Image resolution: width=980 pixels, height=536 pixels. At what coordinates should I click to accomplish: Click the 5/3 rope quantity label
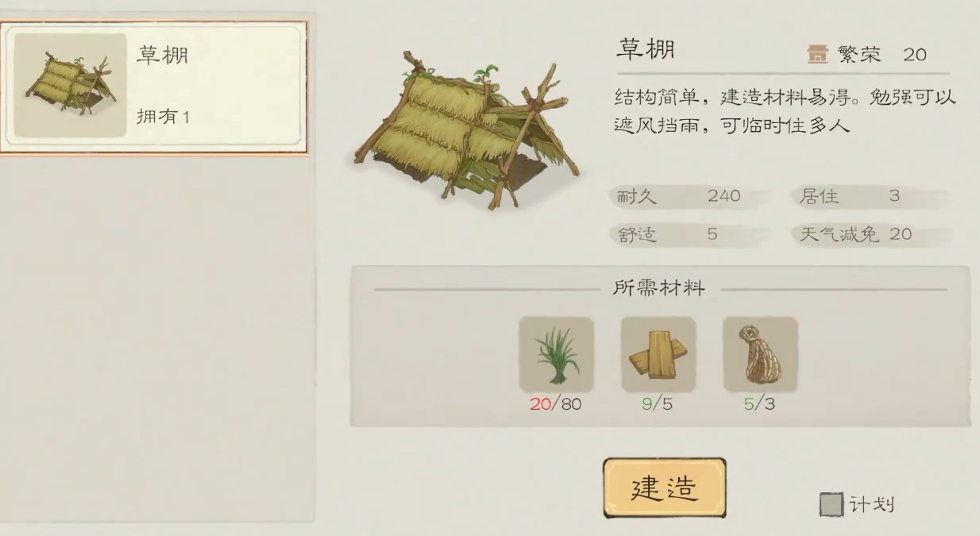click(759, 404)
